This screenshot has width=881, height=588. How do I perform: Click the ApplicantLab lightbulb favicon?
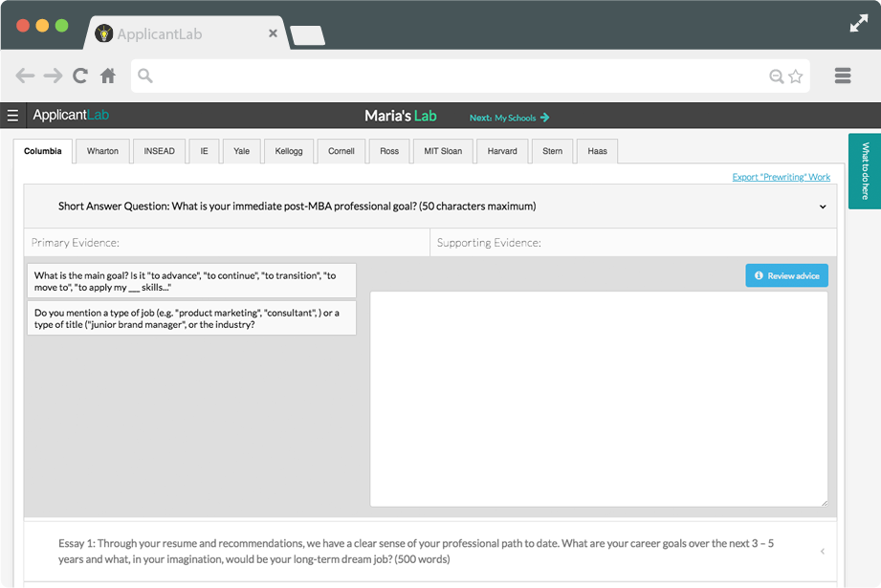click(x=103, y=33)
